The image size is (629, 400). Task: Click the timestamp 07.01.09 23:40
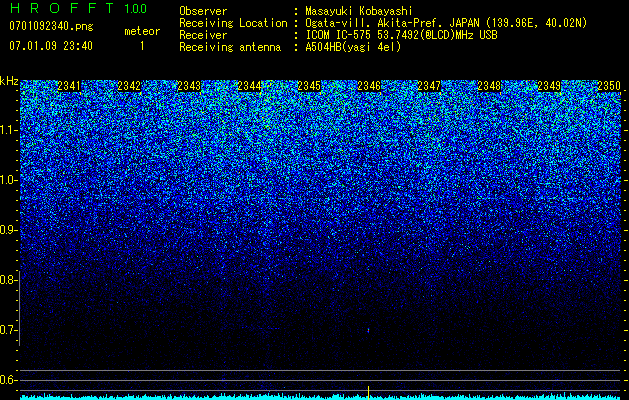coord(51,46)
